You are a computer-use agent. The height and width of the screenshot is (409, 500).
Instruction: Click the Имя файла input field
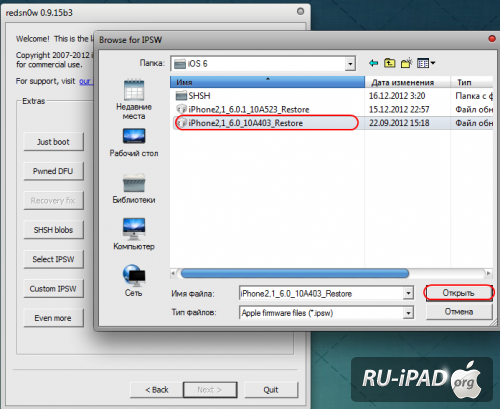322,293
